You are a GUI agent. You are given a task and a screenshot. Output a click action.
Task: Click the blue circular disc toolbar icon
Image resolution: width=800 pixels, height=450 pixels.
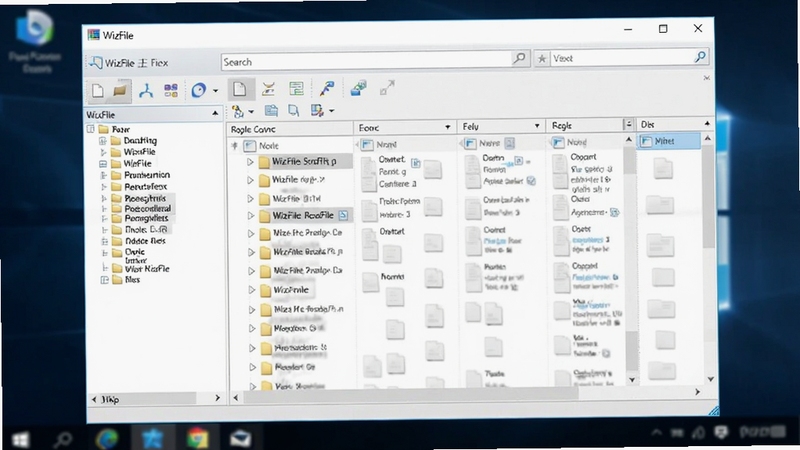(198, 91)
